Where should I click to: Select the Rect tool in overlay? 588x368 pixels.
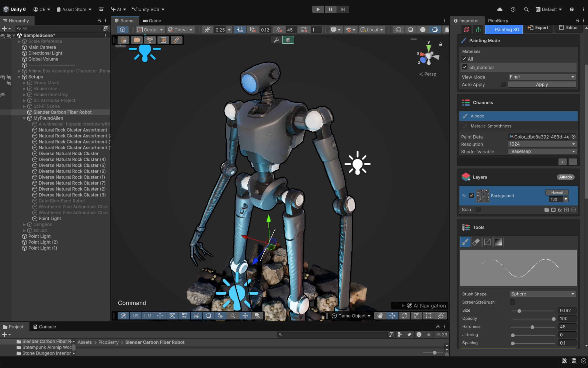(x=429, y=316)
